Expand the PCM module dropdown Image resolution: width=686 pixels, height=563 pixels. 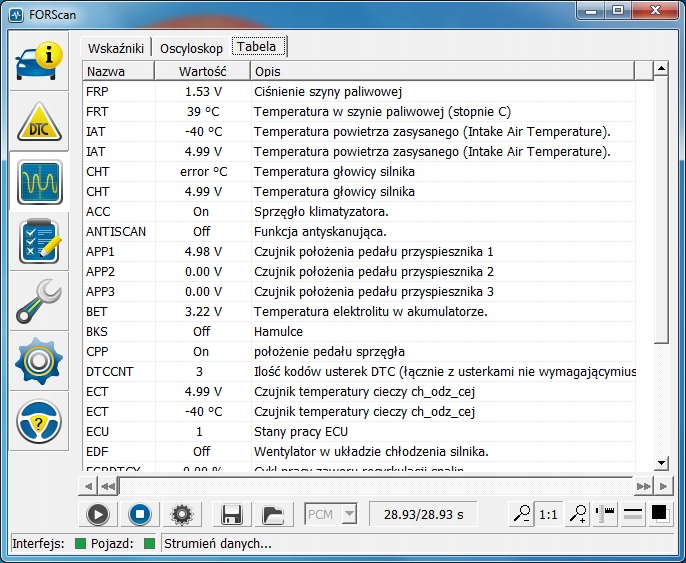tap(348, 515)
